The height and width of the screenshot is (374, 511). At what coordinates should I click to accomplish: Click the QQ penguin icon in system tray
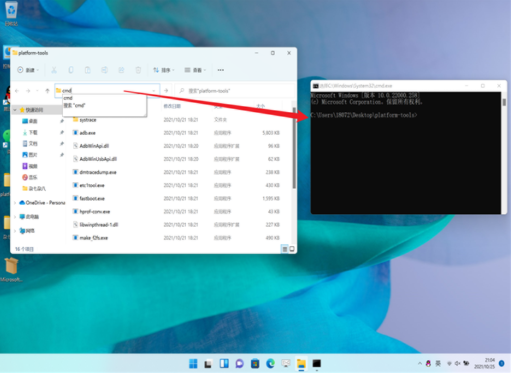(428, 363)
